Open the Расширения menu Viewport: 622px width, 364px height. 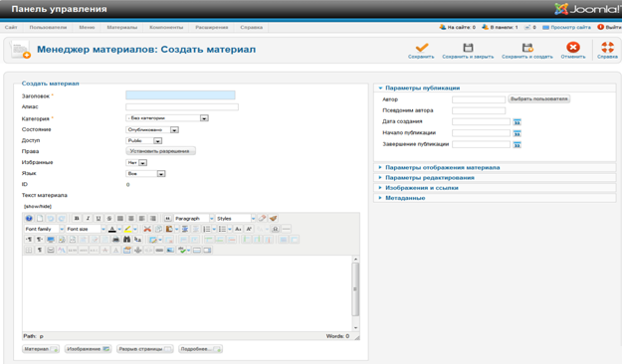tap(211, 28)
